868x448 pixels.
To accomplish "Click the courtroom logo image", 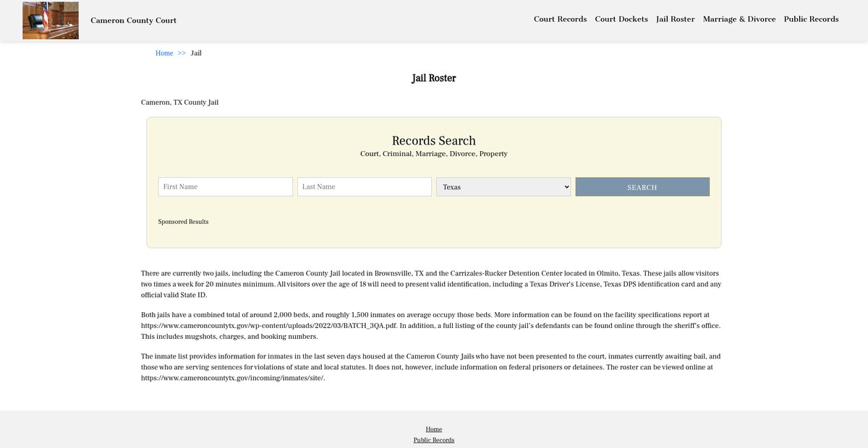I will [51, 20].
